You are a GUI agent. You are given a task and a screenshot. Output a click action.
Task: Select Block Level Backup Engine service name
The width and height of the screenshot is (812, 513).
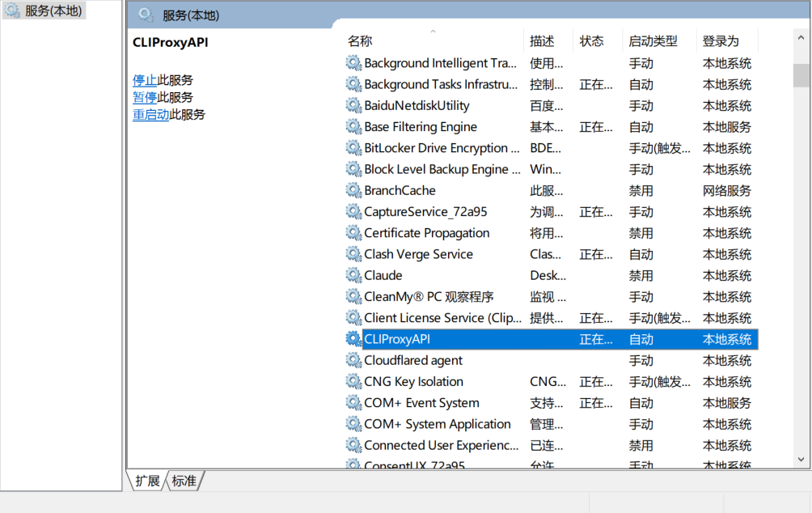442,169
